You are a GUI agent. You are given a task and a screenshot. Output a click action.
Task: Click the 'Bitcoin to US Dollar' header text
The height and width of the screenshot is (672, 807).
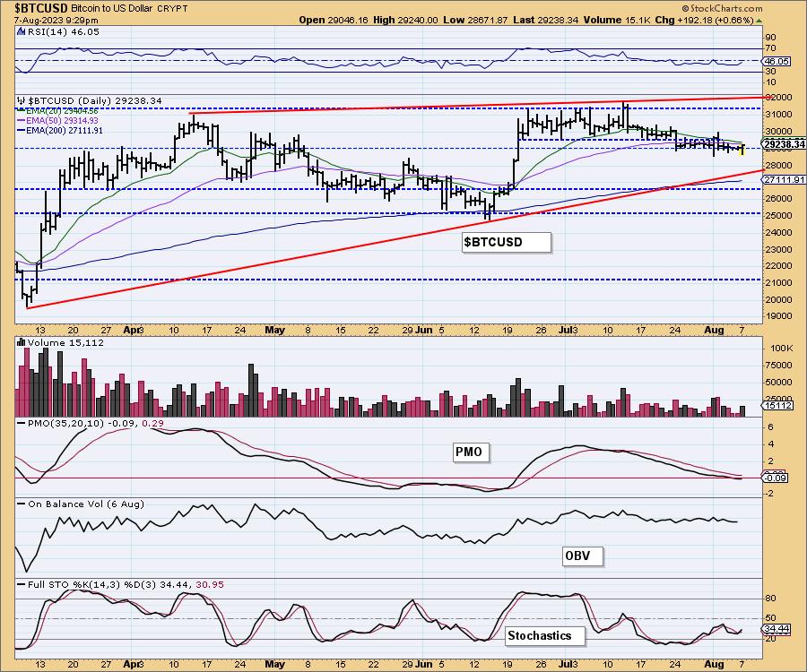(x=111, y=9)
